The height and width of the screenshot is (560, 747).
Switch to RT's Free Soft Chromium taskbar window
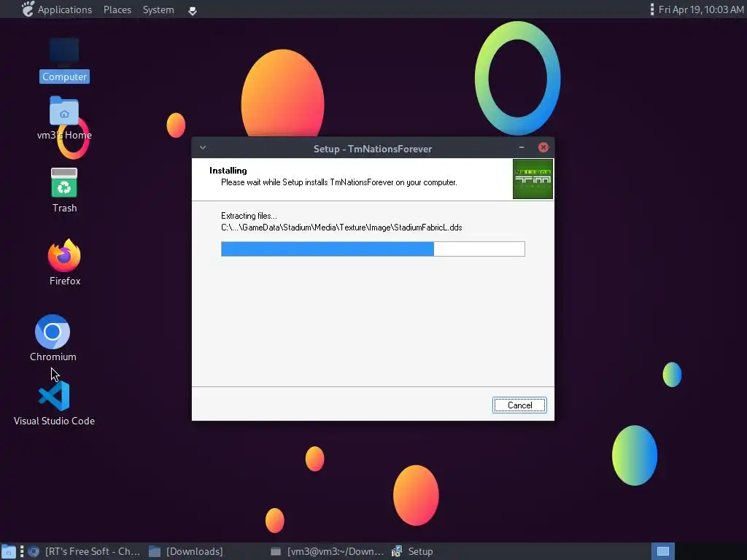tap(85, 551)
